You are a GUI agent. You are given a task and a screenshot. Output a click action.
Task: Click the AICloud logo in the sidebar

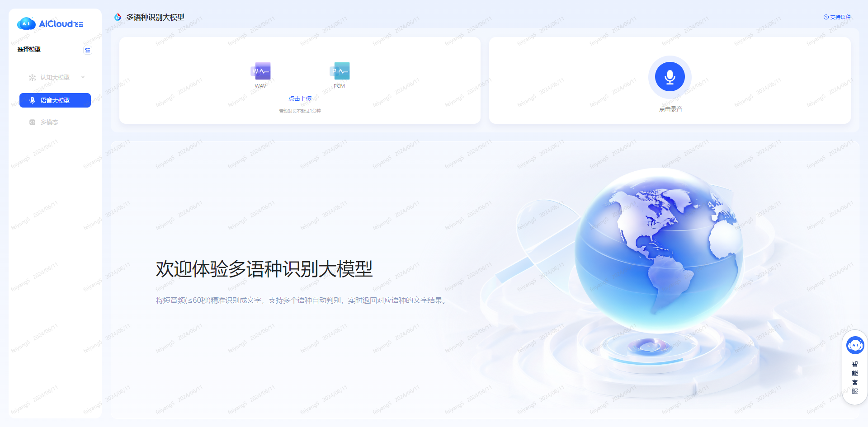point(50,24)
